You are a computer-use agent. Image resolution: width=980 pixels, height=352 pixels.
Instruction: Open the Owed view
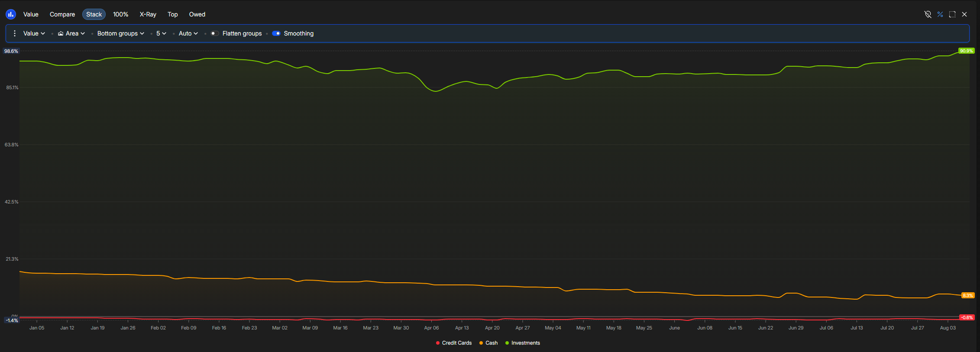click(x=197, y=14)
